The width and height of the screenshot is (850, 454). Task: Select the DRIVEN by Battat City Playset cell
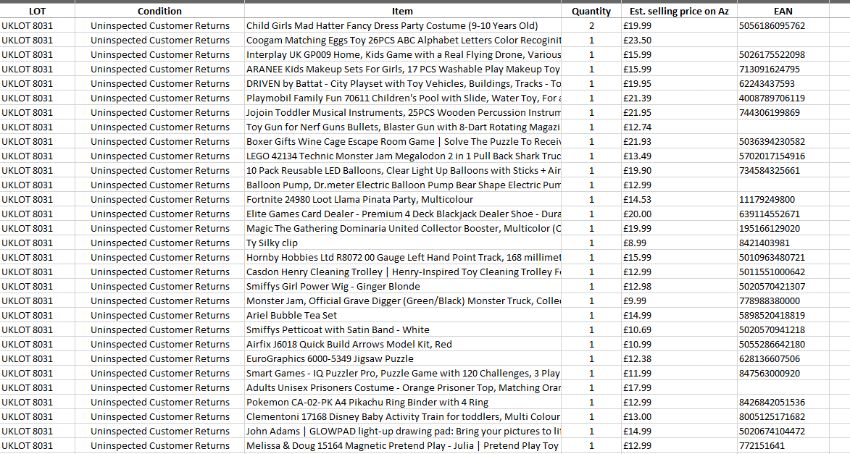403,84
